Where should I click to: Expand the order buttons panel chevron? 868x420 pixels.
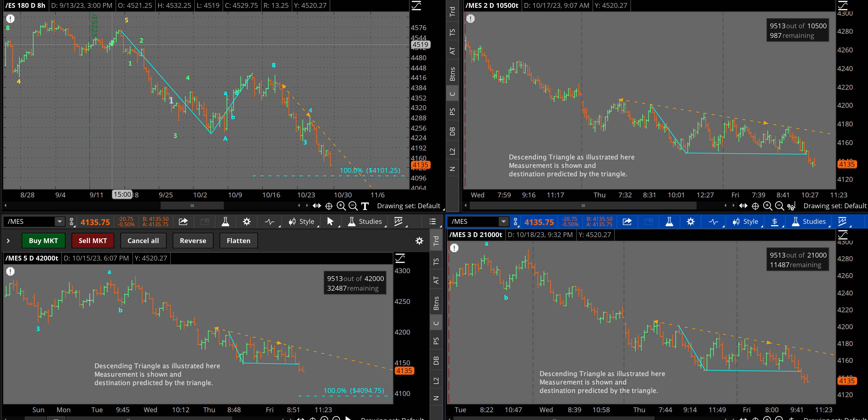pos(8,241)
